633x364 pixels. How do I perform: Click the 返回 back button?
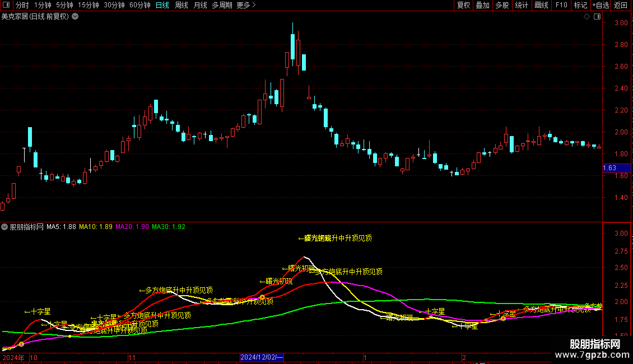pos(621,5)
